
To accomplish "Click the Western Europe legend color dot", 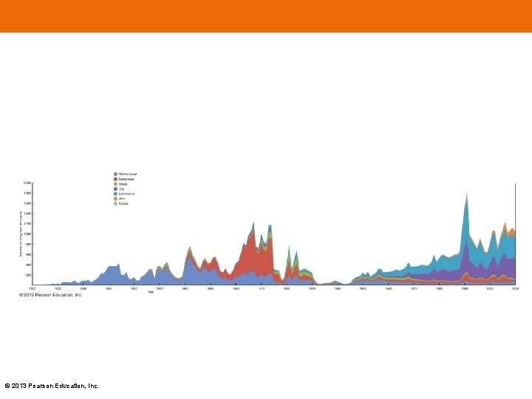I will pos(115,174).
